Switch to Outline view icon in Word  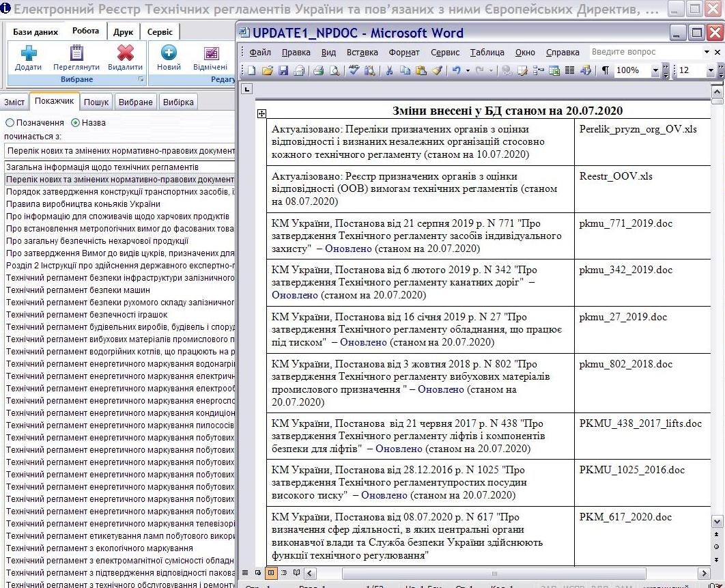284,573
